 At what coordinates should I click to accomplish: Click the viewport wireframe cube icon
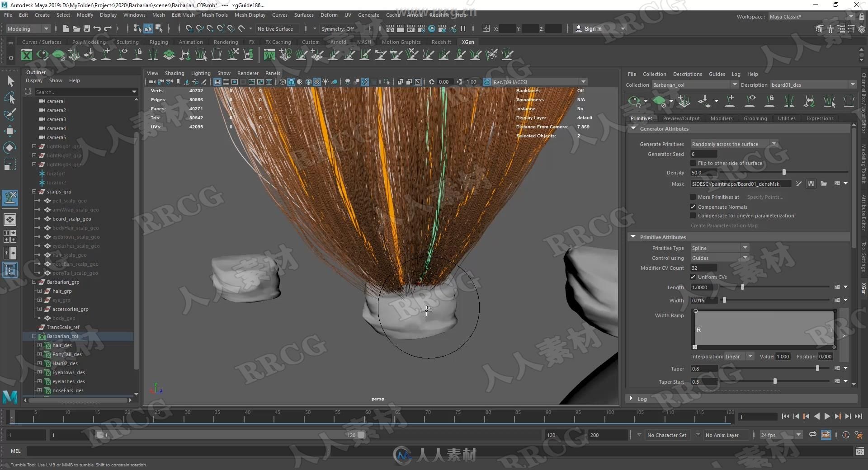283,82
